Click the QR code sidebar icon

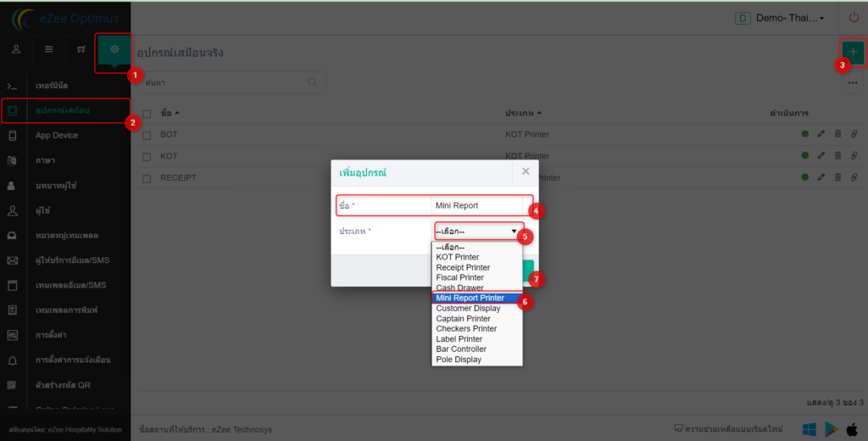tap(12, 384)
